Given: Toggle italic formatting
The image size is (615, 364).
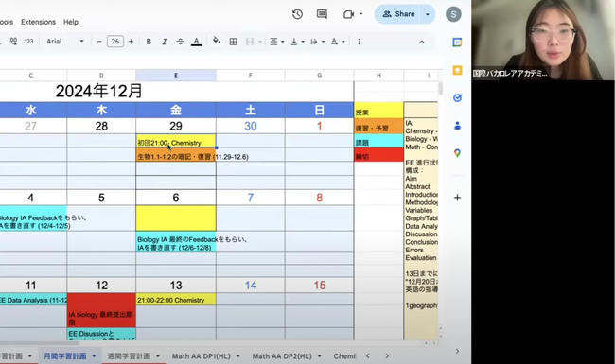Looking at the screenshot, I should coord(165,42).
